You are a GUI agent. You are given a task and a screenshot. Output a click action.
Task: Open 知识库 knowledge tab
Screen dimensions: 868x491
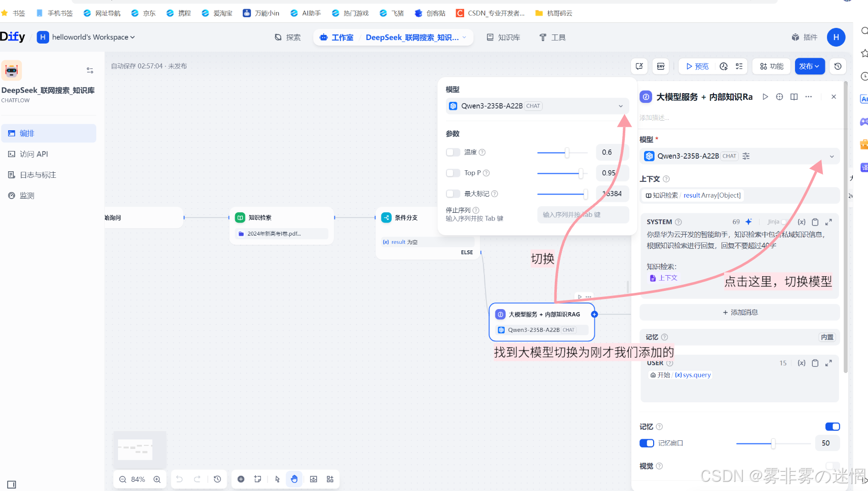pos(504,37)
